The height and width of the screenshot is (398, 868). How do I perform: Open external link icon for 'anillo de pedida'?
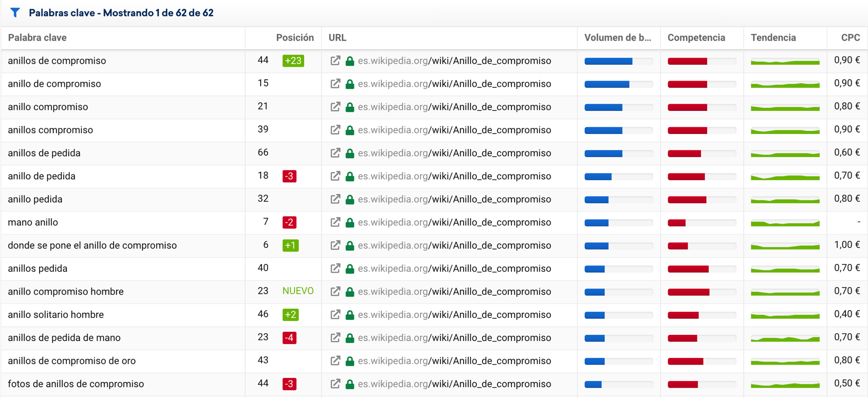(x=335, y=176)
